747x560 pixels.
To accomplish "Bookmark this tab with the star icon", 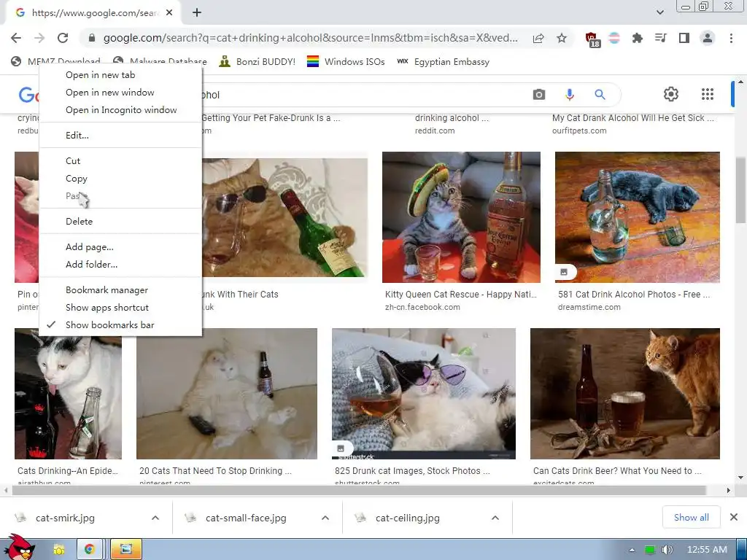I will click(x=562, y=38).
